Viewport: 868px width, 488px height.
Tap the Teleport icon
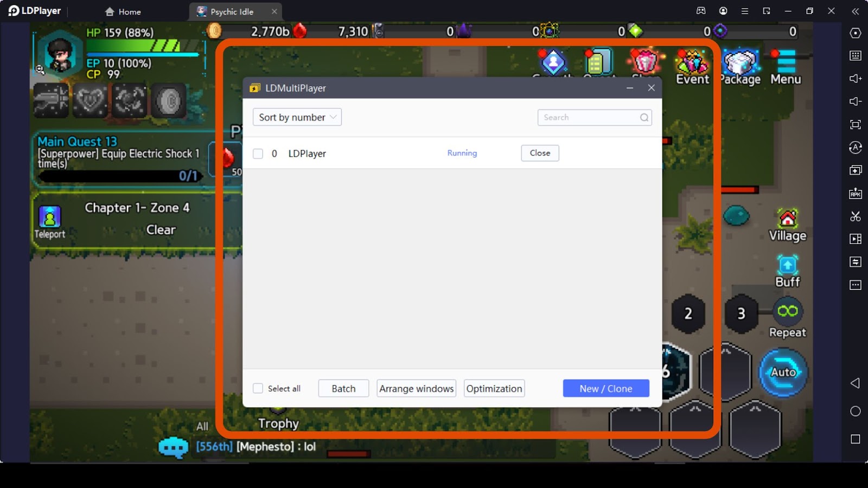[x=50, y=222]
